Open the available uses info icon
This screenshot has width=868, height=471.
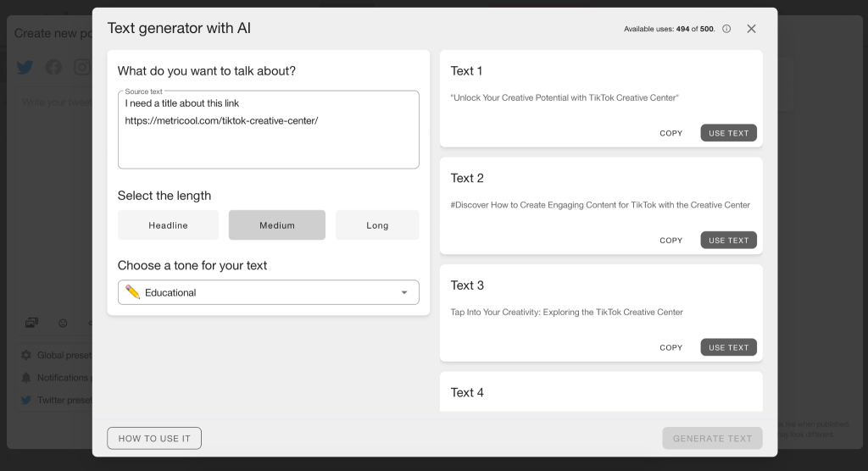click(726, 29)
